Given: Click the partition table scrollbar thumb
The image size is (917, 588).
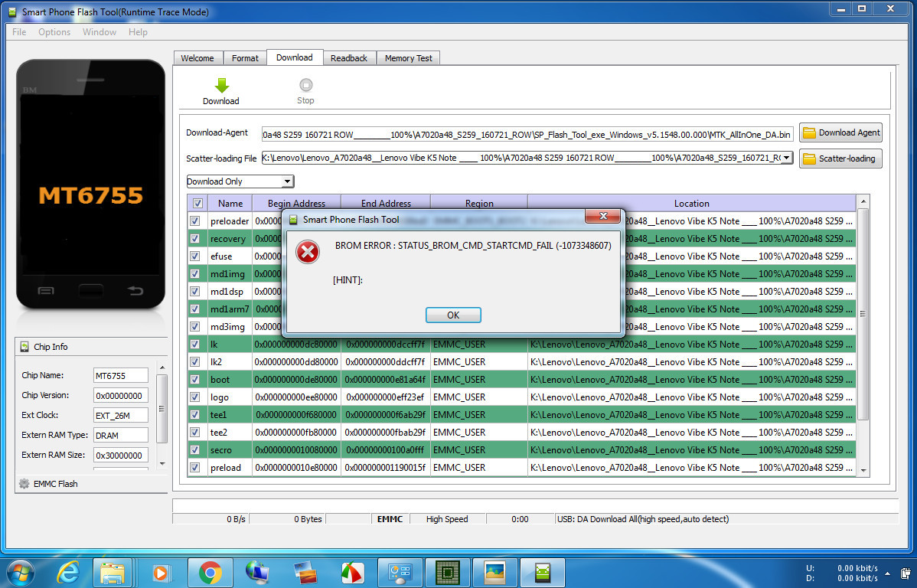Looking at the screenshot, I should click(x=863, y=314).
